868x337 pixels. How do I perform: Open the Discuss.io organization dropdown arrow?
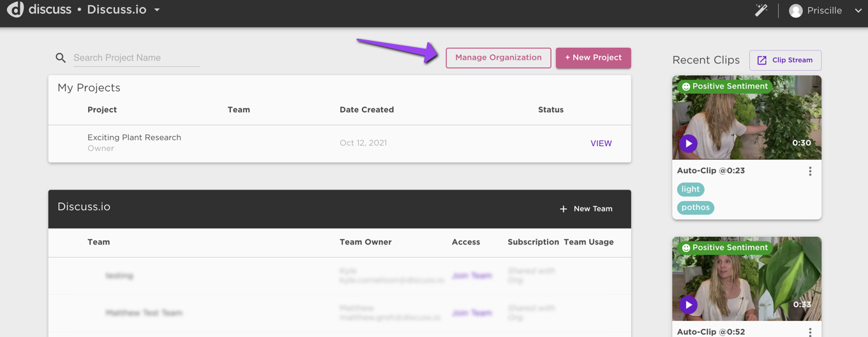(x=157, y=10)
